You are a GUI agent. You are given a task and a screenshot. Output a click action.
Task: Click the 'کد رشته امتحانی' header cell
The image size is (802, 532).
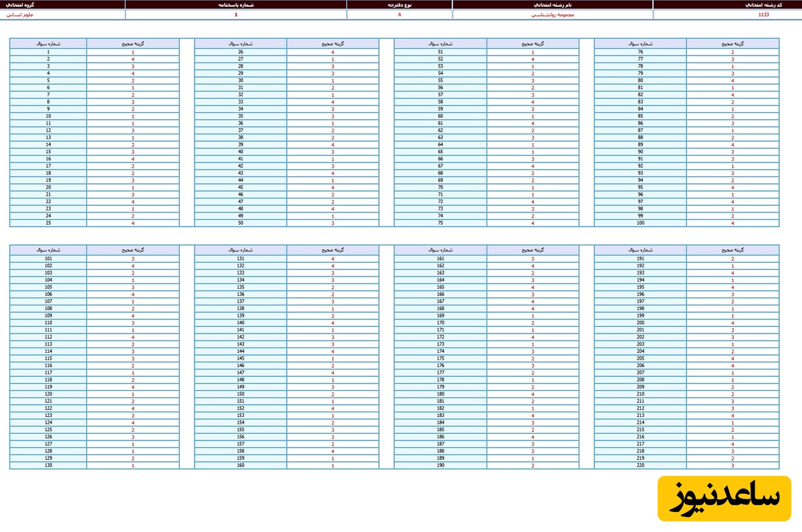[x=727, y=5]
